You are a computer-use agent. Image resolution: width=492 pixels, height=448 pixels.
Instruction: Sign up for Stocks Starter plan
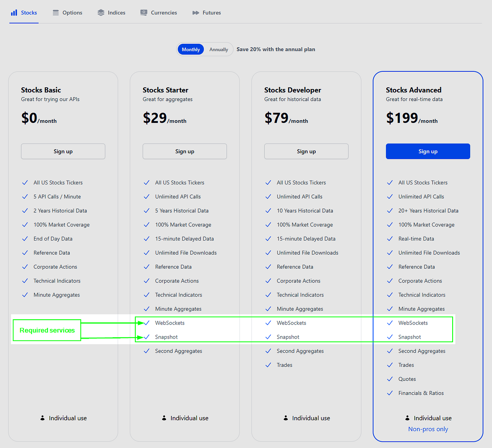tap(184, 151)
